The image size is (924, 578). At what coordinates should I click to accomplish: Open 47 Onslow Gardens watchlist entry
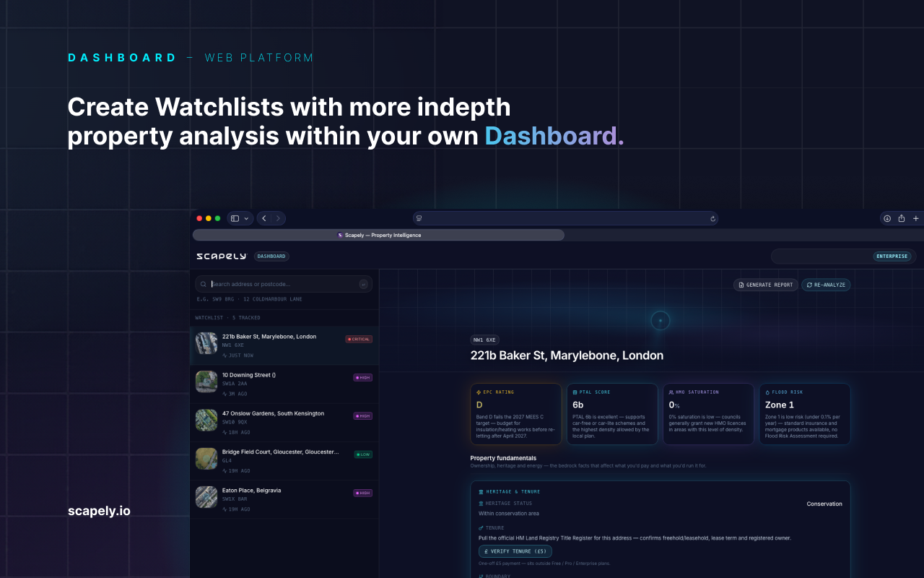284,422
